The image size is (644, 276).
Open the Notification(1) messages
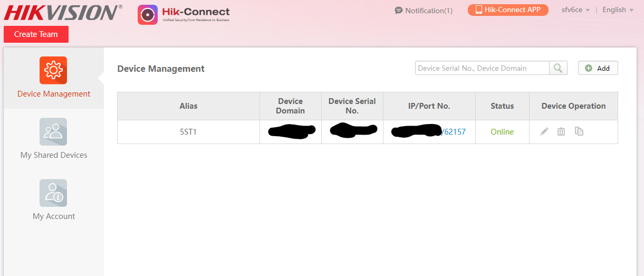coord(424,11)
